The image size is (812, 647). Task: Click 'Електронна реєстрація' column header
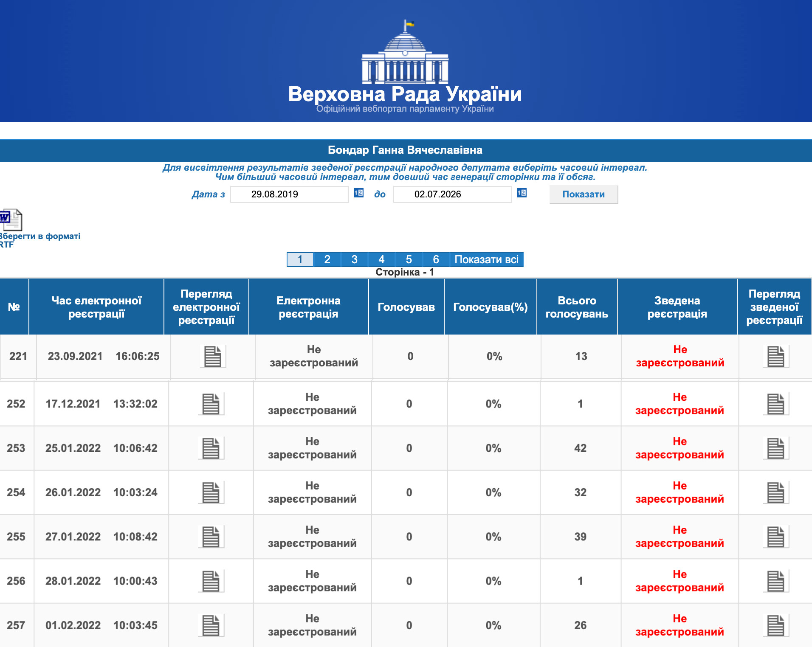pyautogui.click(x=309, y=307)
